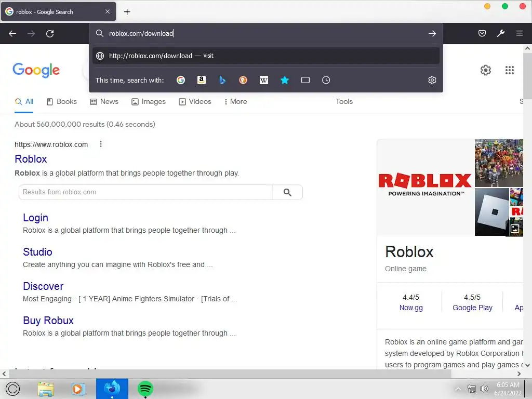
Task: Open the Pocket save icon
Action: point(482,33)
